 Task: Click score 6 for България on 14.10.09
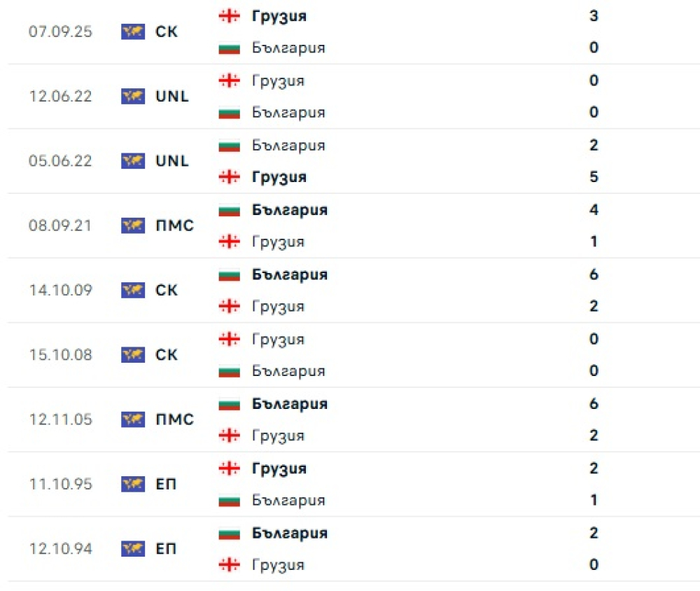pos(594,274)
